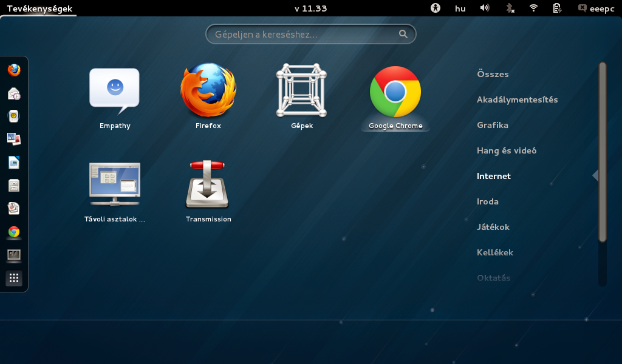Open the Rhythmbox speaker icon in the dock
This screenshot has width=622, height=364.
(14, 116)
